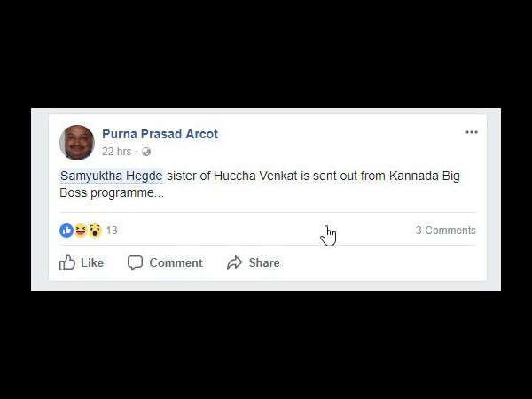
Task: Click the Comment speech bubble icon
Action: pos(135,263)
